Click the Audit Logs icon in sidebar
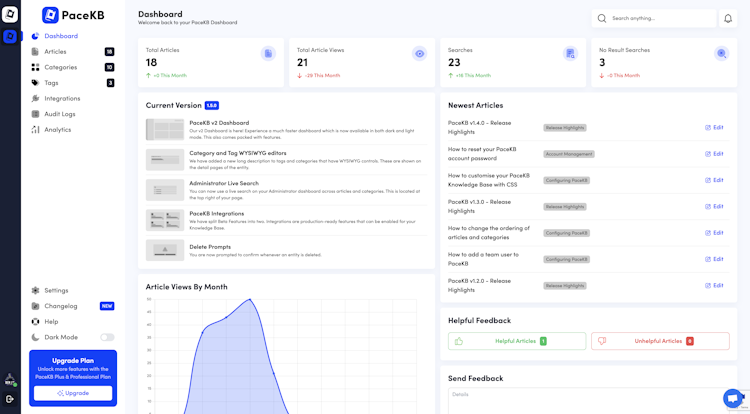Screen dimensions: 750x414 35,114
